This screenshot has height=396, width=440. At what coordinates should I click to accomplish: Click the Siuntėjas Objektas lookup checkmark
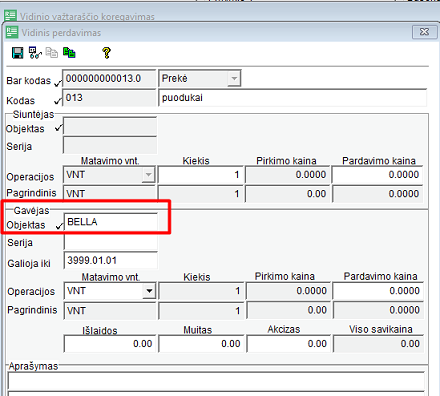tap(59, 128)
